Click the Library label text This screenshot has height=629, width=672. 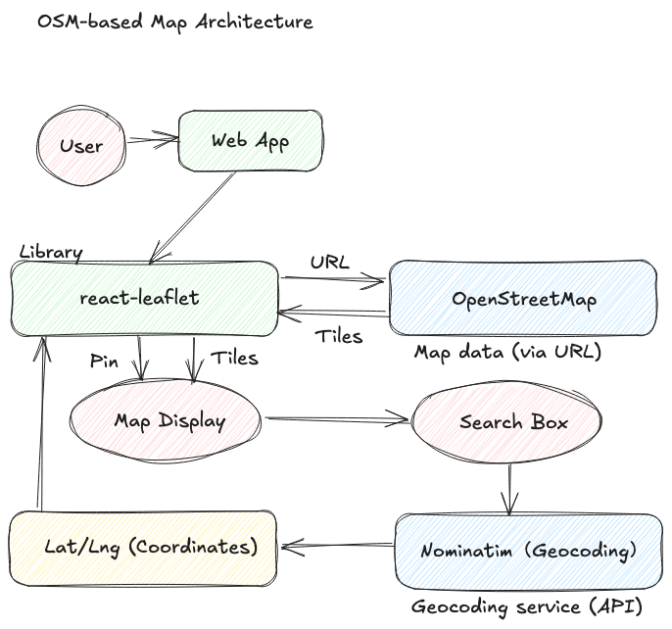[x=51, y=252]
